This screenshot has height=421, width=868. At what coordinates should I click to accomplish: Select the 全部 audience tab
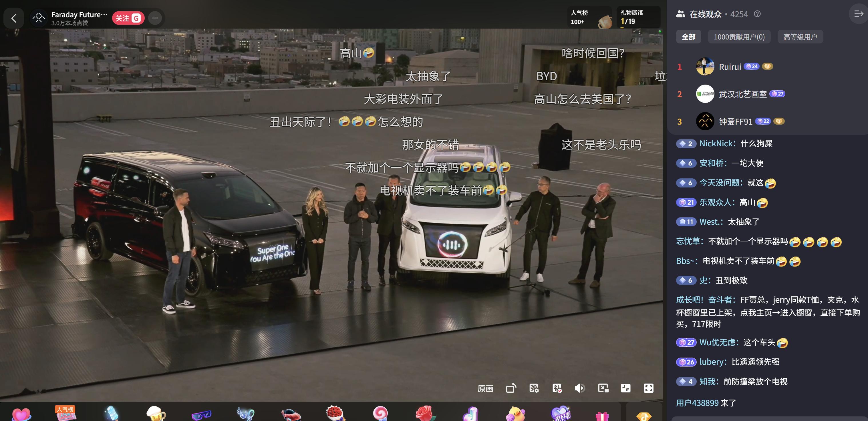[x=688, y=37]
